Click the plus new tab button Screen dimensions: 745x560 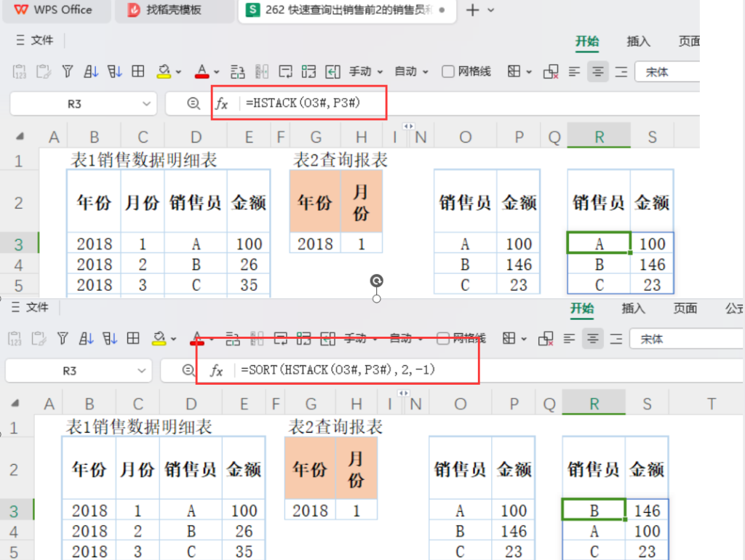coord(472,10)
